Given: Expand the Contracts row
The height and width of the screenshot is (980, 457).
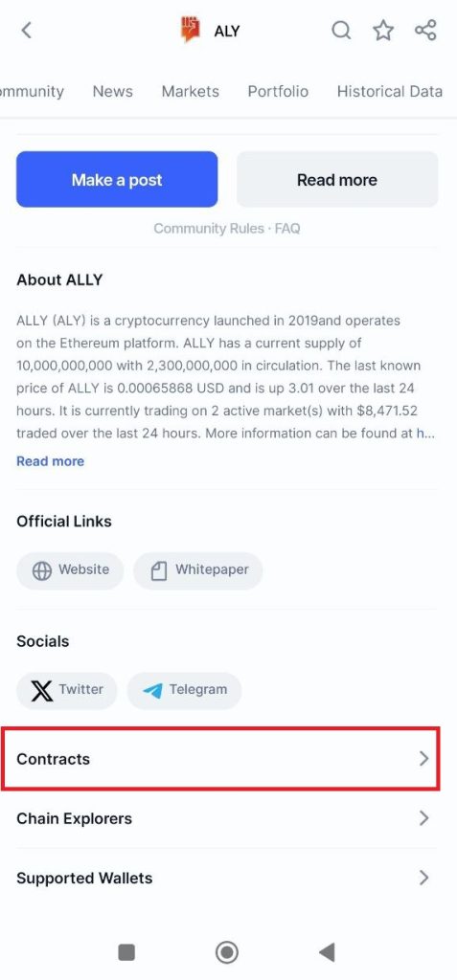Looking at the screenshot, I should (221, 759).
